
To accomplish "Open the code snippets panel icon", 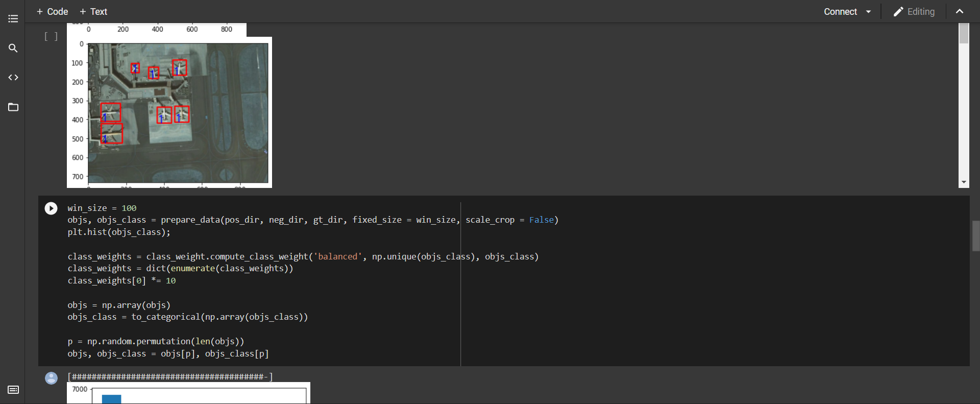I will tap(13, 78).
